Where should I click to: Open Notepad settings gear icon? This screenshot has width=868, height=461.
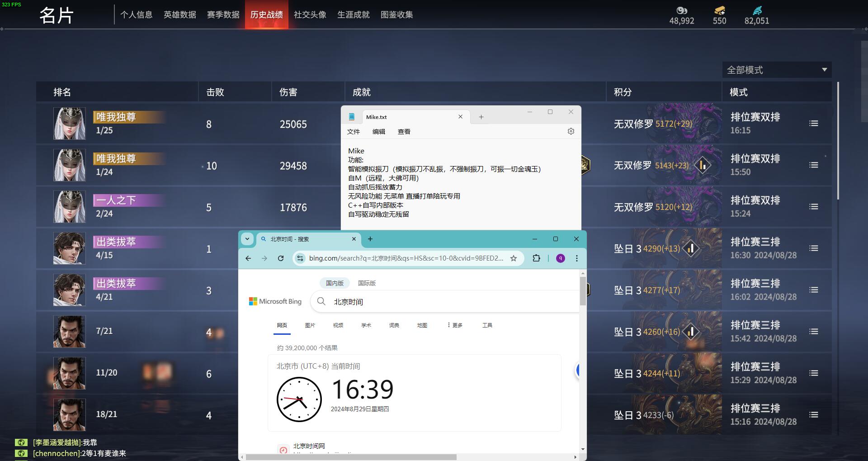coord(571,131)
